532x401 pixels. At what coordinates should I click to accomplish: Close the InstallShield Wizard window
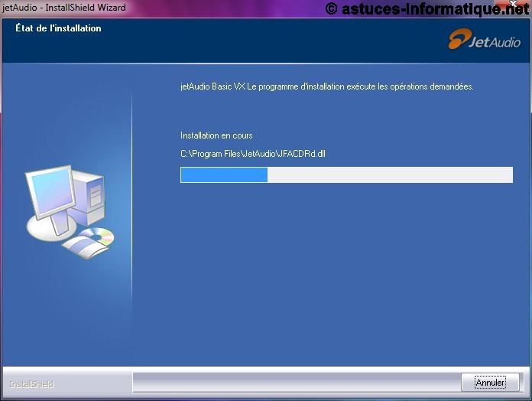tap(514, 4)
